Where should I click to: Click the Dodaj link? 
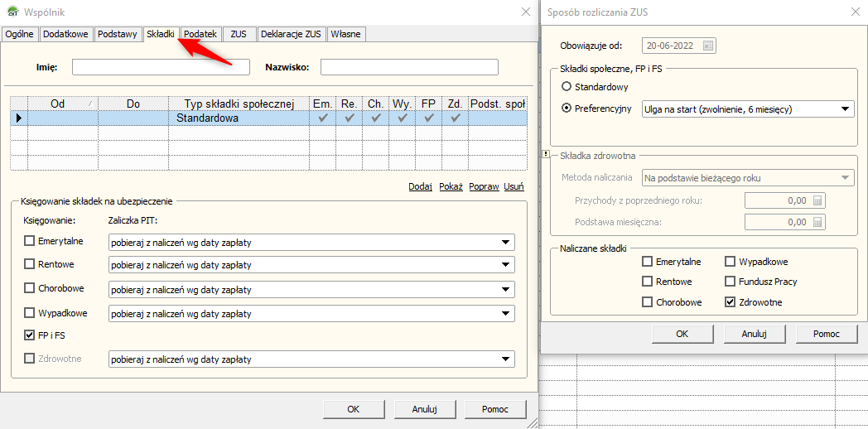click(x=420, y=186)
